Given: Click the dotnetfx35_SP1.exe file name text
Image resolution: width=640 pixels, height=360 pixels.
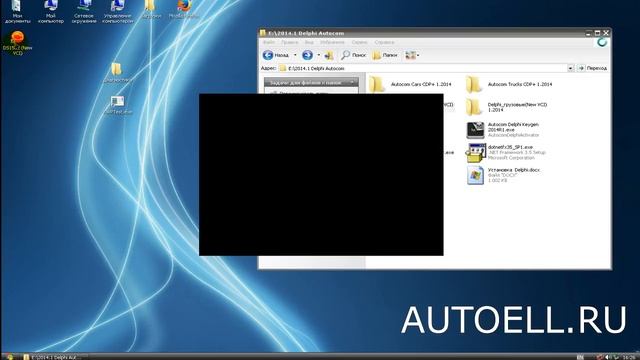Looking at the screenshot, I should point(510,147).
